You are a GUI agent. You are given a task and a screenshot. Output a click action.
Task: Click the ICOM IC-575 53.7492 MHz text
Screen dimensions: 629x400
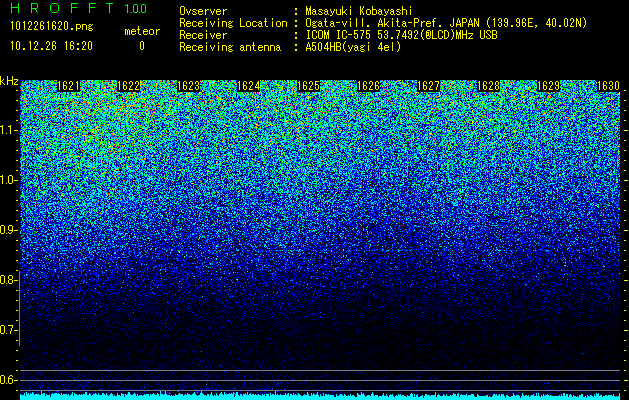pos(401,35)
